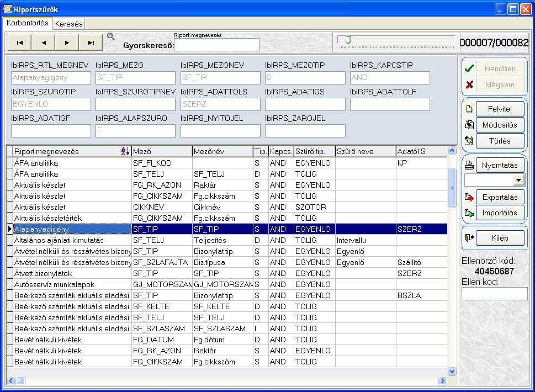
Task: Click the SF_FI_KOD cell
Action: coord(162,163)
